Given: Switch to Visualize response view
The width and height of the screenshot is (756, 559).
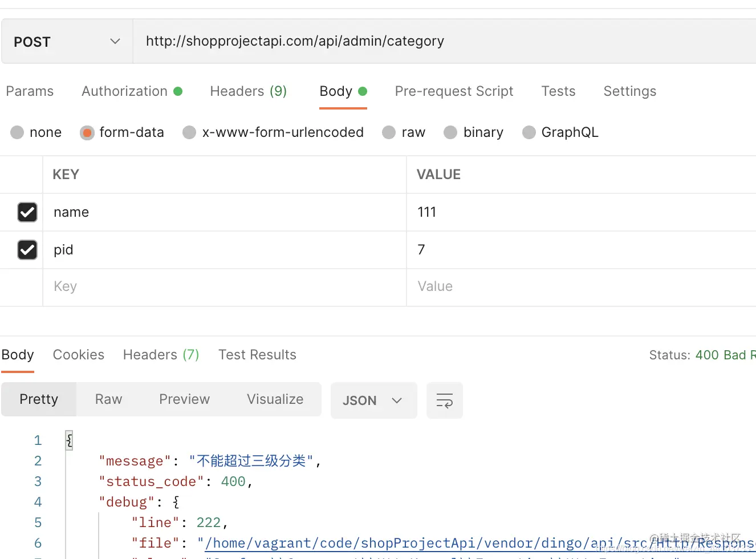Looking at the screenshot, I should pos(275,399).
